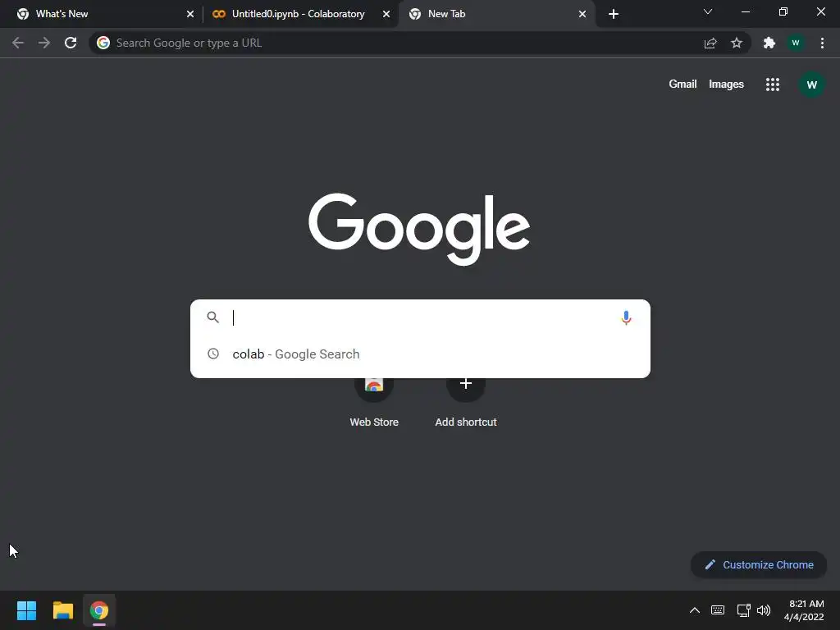The width and height of the screenshot is (840, 630).
Task: Show hidden system tray icons
Action: point(694,610)
